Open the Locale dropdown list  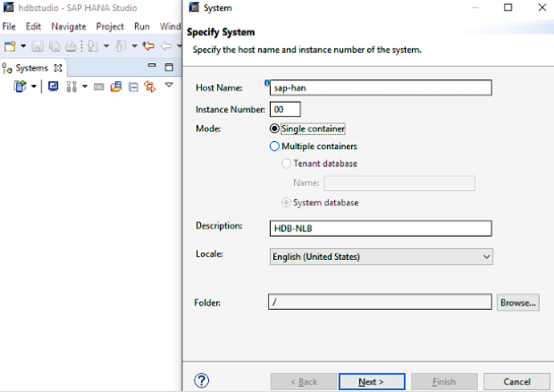382,256
